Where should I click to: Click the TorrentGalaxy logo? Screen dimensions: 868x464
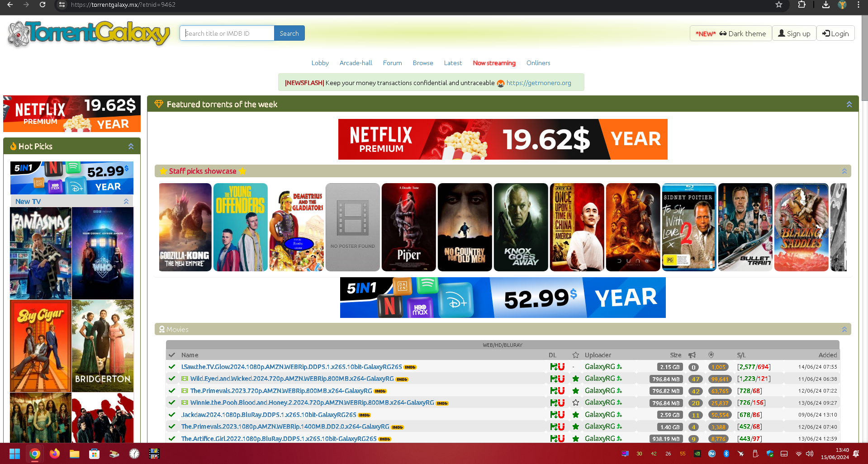point(89,33)
